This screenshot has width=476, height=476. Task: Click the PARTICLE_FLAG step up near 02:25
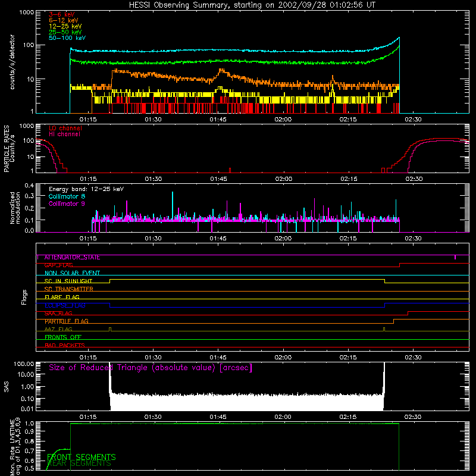pyautogui.click(x=394, y=321)
